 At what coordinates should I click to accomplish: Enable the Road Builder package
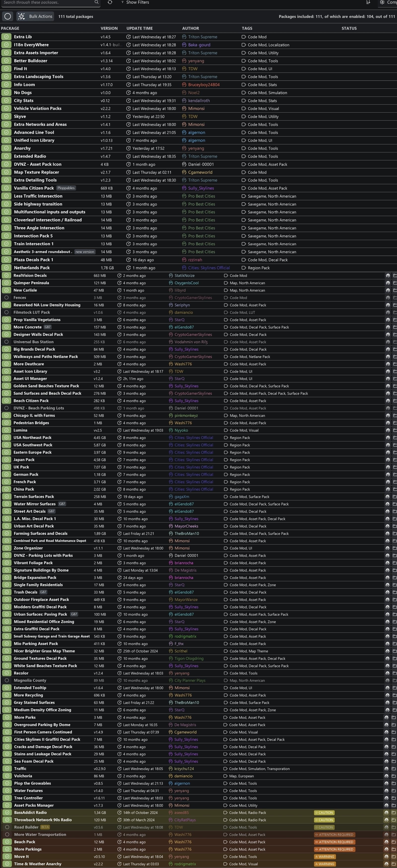pos(7,827)
